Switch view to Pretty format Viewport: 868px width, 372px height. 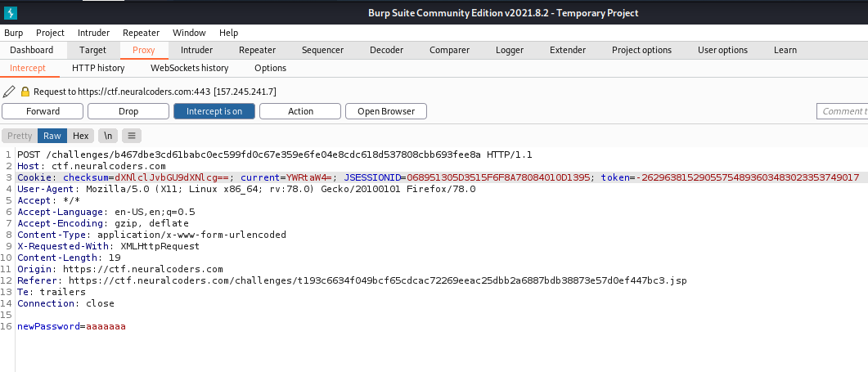[20, 136]
